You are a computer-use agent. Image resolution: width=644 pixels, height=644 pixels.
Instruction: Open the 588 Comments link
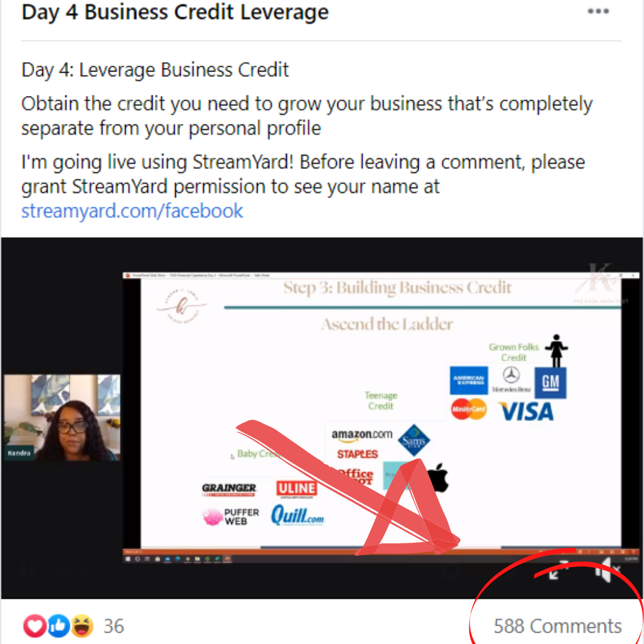point(558,626)
